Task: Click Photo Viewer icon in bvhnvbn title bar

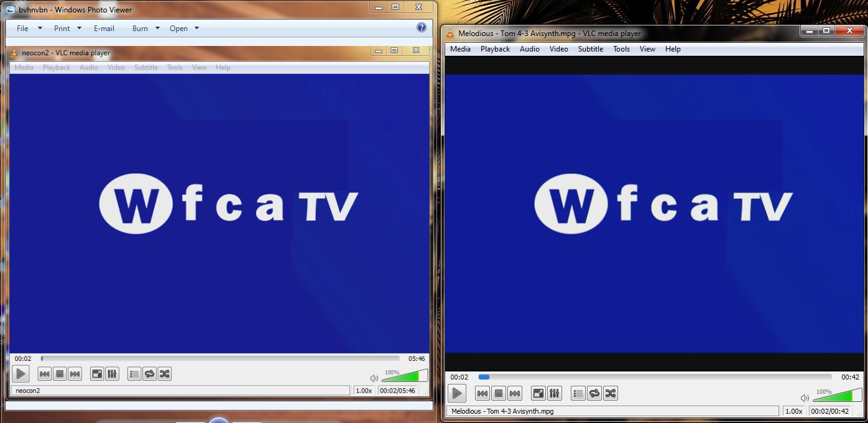Action: pos(11,9)
